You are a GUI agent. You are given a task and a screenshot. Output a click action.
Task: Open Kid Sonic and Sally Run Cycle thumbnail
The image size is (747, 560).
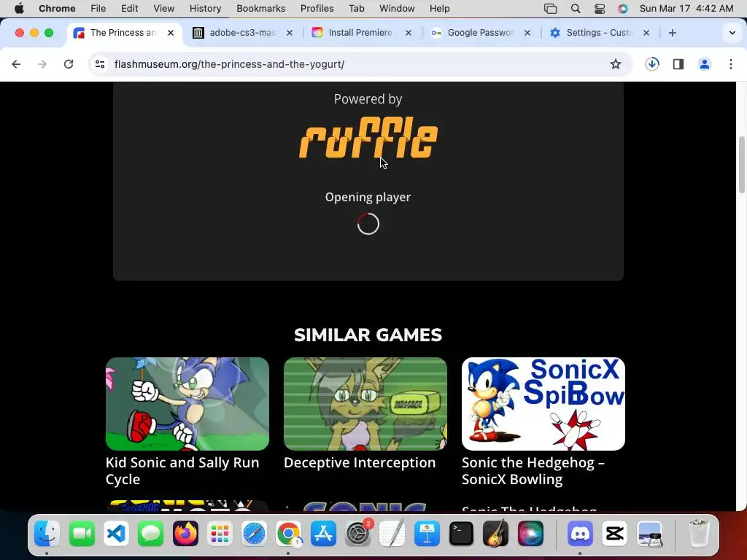[187, 404]
